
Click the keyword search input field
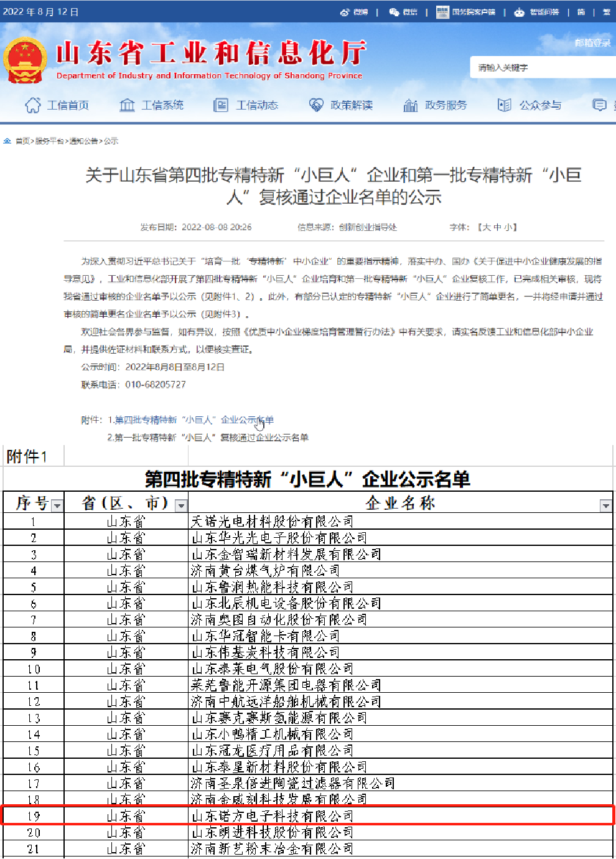(541, 68)
